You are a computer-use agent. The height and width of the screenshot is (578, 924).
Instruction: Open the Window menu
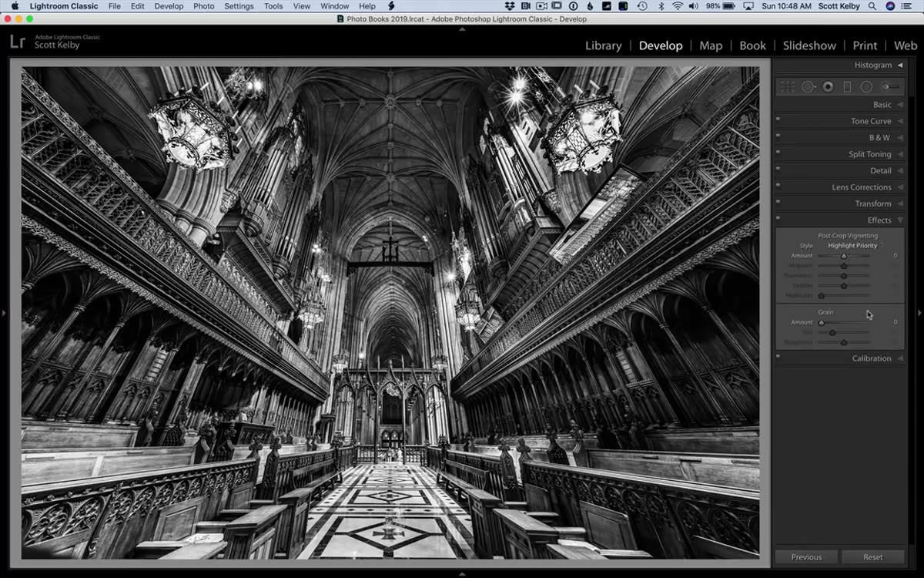tap(334, 6)
